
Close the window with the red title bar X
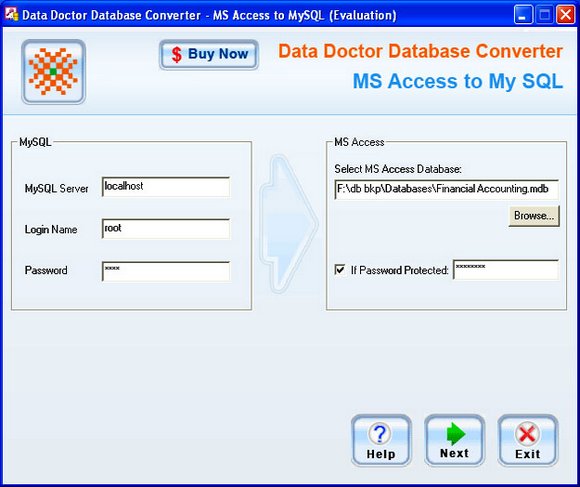566,15
